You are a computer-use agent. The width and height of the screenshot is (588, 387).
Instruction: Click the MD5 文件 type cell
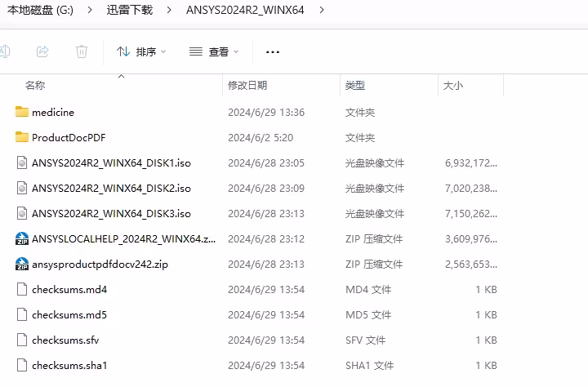368,315
